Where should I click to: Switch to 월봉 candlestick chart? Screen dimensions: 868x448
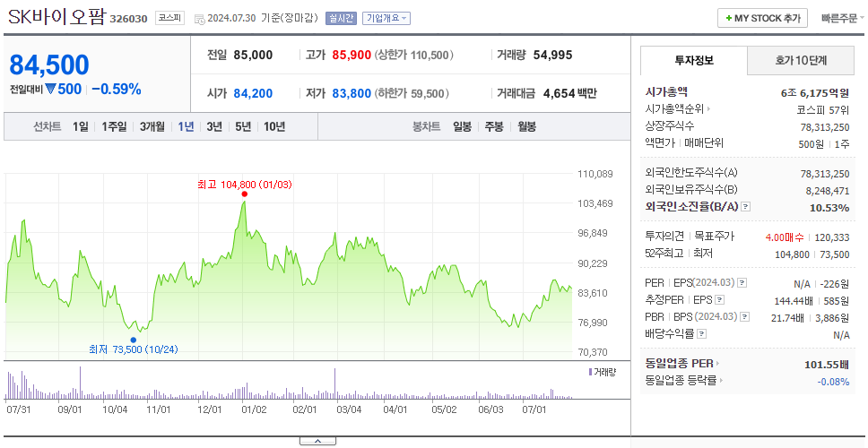pyautogui.click(x=527, y=126)
